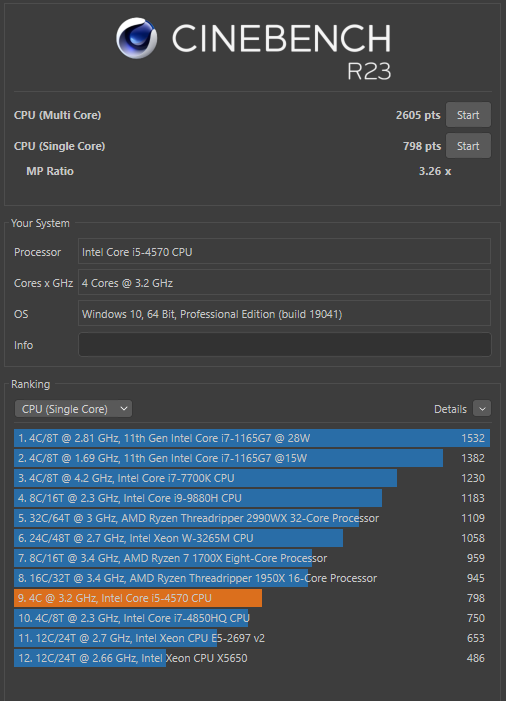Select ranking row 10 Core i7-4850HQ
This screenshot has height=701, width=506.
(252, 618)
